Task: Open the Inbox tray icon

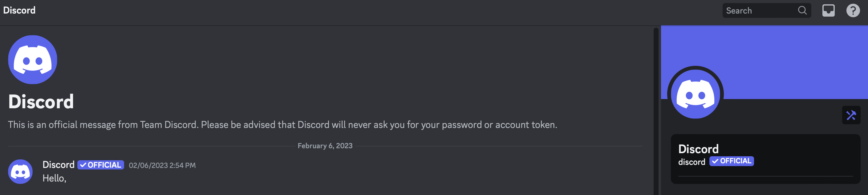Action: coord(828,10)
